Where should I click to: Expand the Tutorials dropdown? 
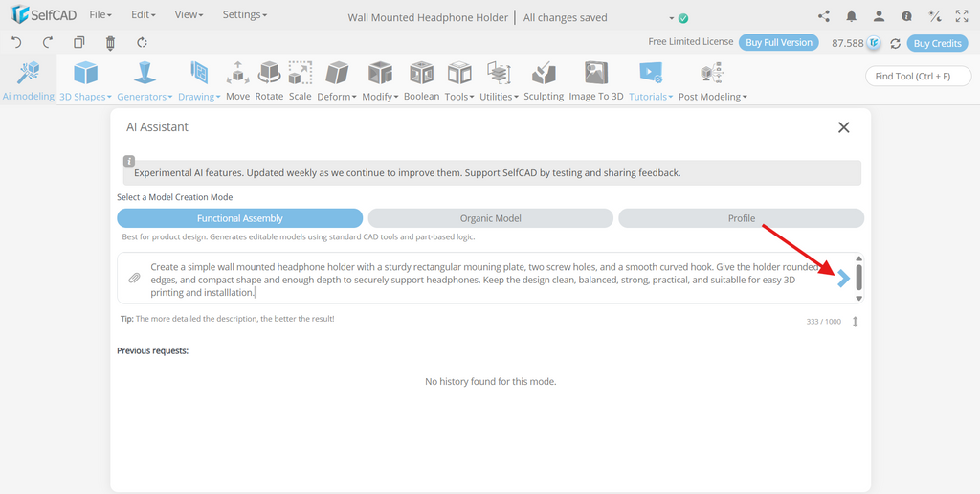pos(651,80)
